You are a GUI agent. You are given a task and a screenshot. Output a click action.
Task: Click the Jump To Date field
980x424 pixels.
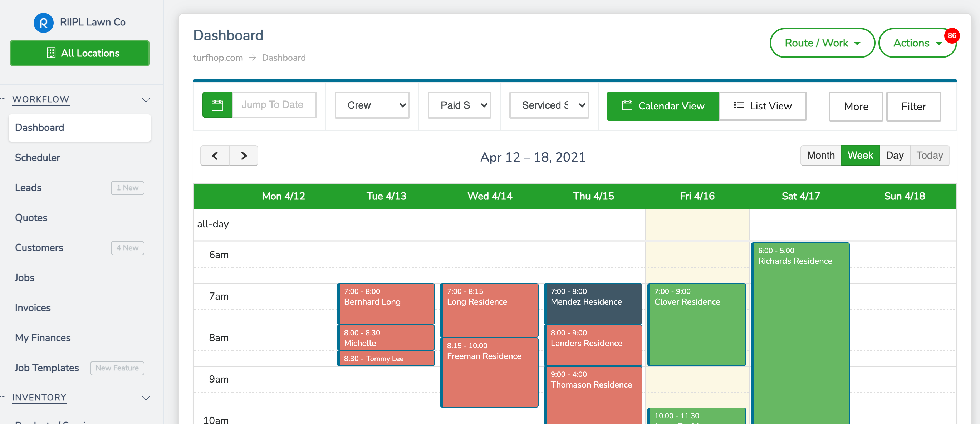pos(274,105)
